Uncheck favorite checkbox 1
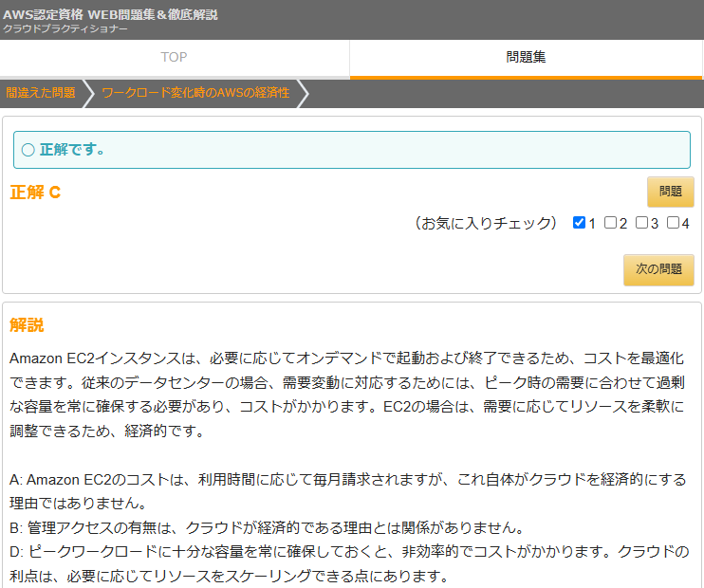This screenshot has height=588, width=704. 579,223
